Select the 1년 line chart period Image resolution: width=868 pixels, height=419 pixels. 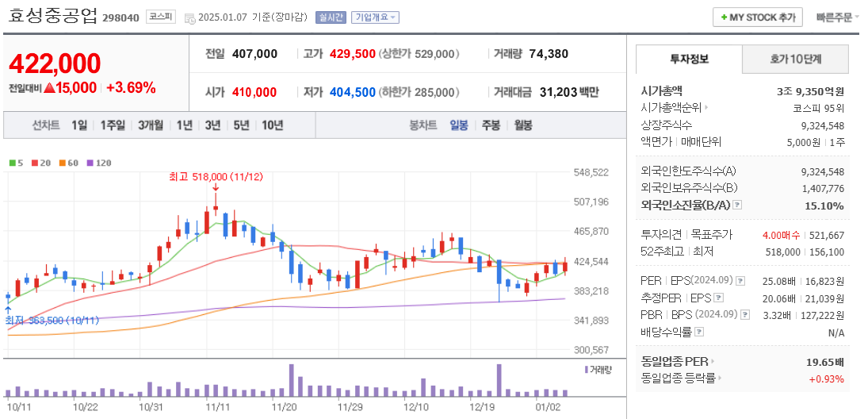[x=185, y=125]
